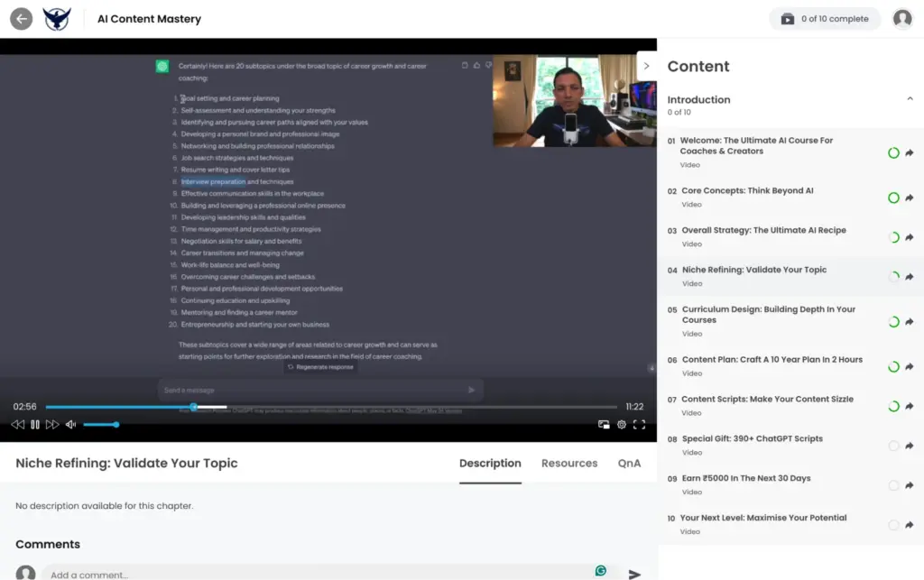The height and width of the screenshot is (580, 924).
Task: Mute the video sound
Action: pyautogui.click(x=70, y=425)
